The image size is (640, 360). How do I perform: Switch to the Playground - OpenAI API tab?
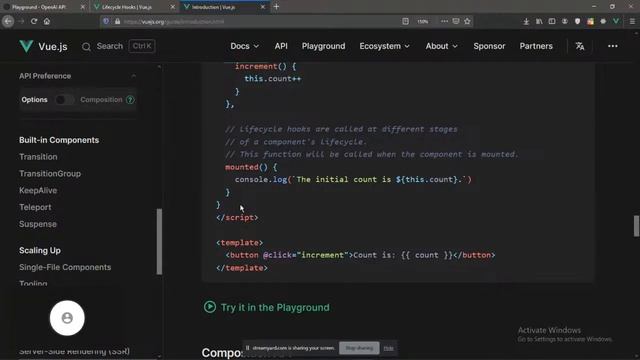(x=43, y=7)
